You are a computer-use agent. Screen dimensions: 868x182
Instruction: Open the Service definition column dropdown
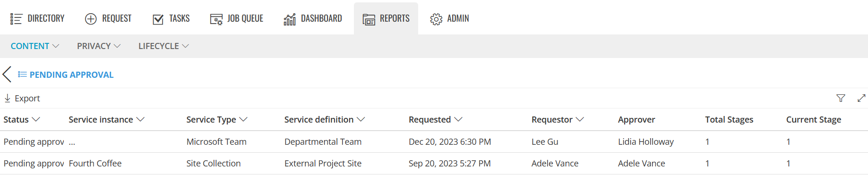tap(361, 120)
